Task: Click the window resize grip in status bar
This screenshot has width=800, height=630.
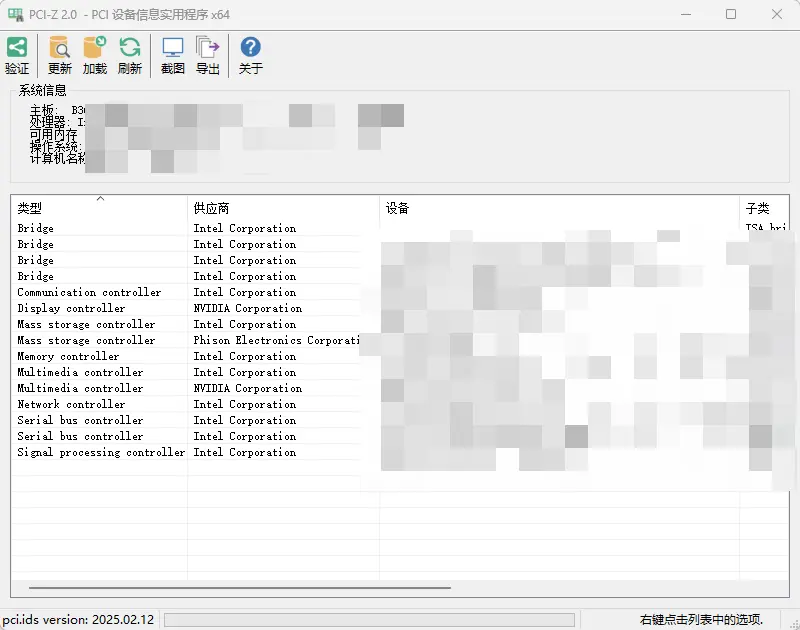Action: [x=794, y=623]
